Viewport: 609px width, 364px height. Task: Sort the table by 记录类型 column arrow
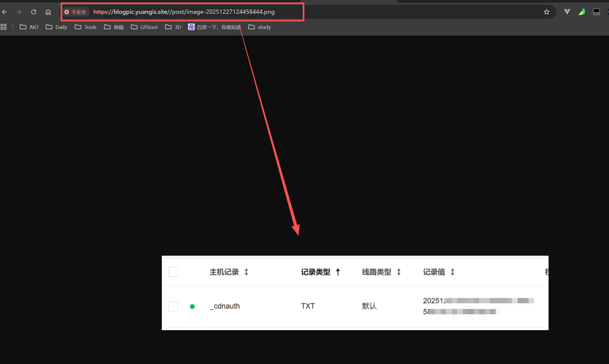point(338,272)
